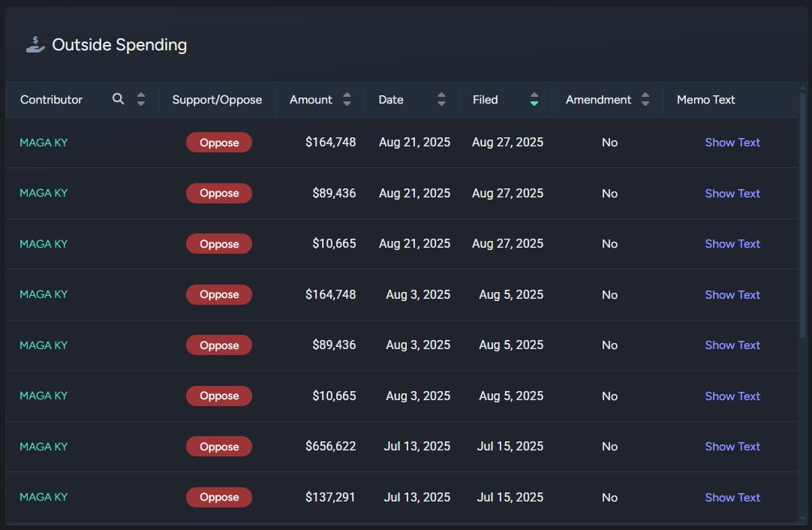Click the Support/Oppose column header
Screen dimensions: 812x530
point(217,100)
